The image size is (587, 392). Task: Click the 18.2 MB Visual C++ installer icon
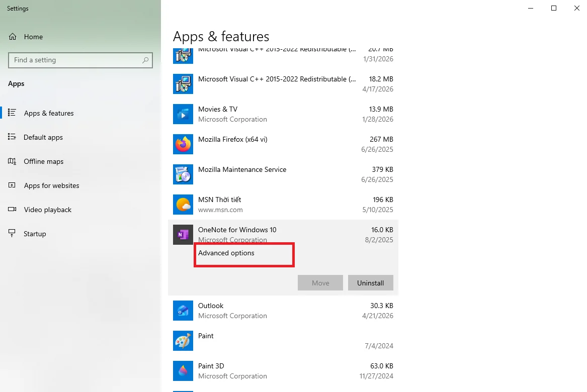pos(183,84)
